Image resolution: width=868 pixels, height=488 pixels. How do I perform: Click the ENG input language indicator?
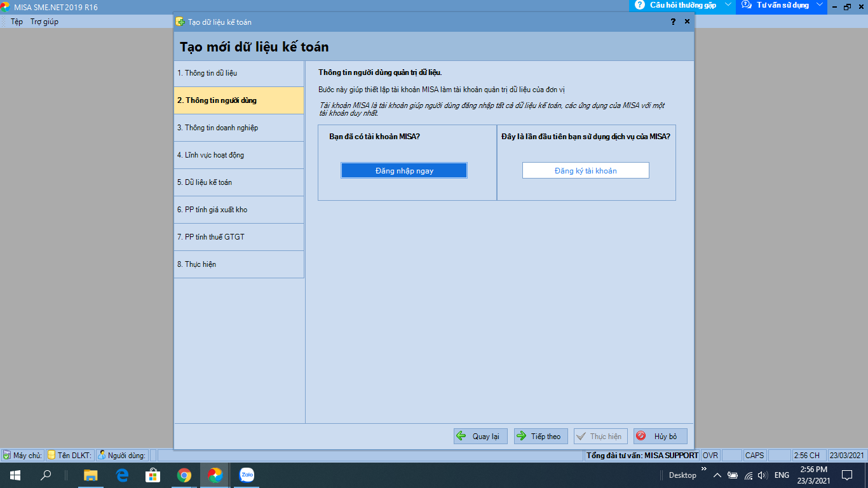[782, 475]
